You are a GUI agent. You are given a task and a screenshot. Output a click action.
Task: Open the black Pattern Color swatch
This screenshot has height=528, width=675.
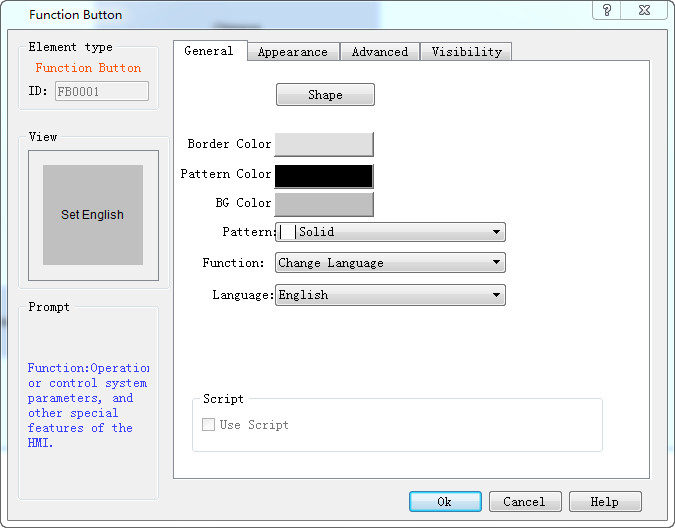324,176
